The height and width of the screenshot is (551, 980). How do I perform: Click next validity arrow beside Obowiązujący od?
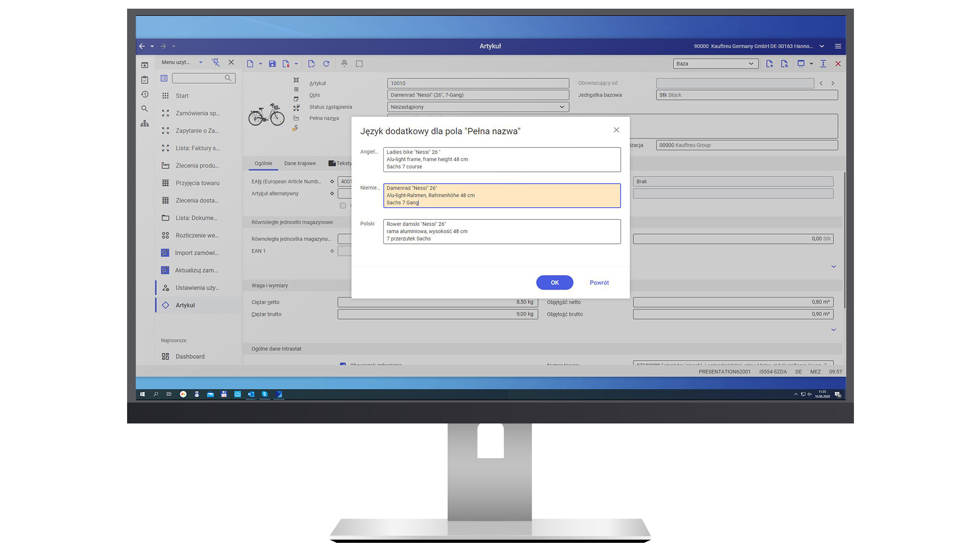(832, 83)
